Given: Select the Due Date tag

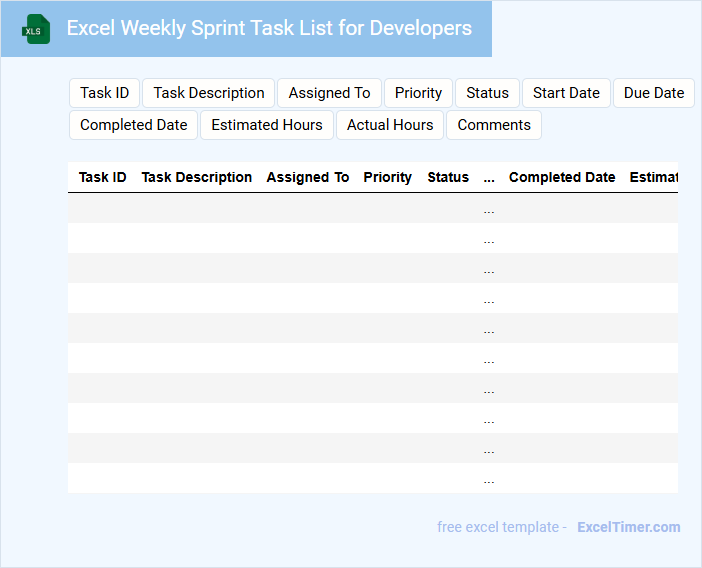Looking at the screenshot, I should (x=654, y=93).
